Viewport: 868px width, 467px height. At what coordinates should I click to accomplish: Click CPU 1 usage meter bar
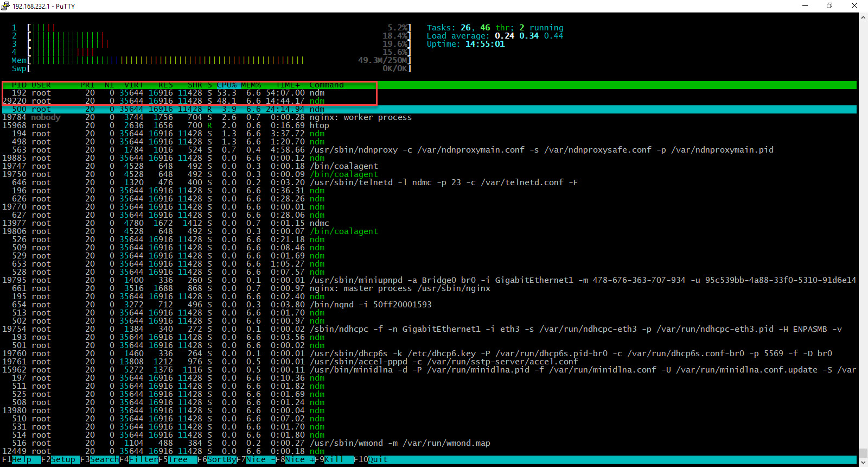219,28
